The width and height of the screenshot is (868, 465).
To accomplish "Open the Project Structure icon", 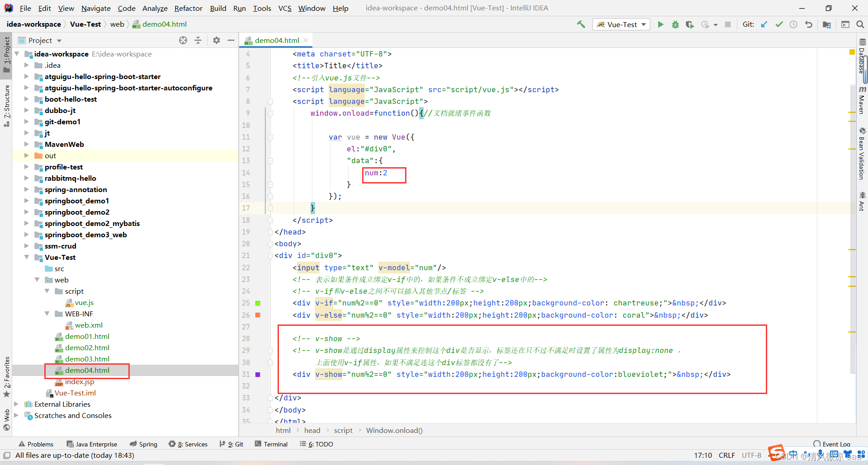I will tap(827, 24).
